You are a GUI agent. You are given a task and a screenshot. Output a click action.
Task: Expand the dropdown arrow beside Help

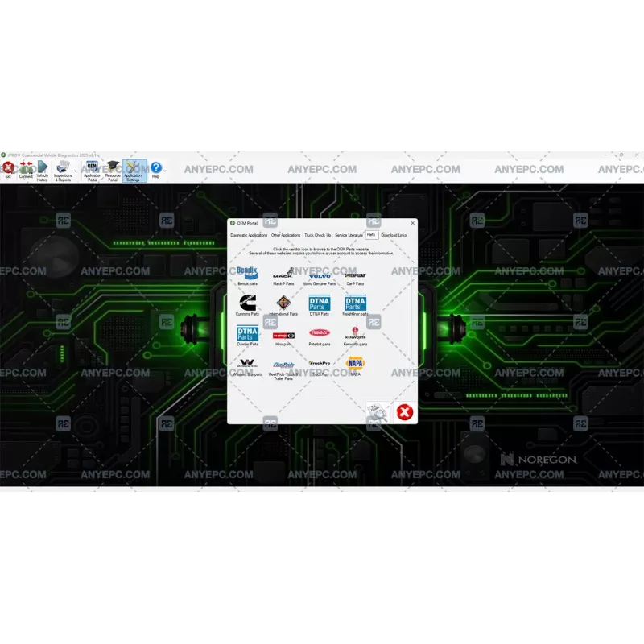(163, 171)
